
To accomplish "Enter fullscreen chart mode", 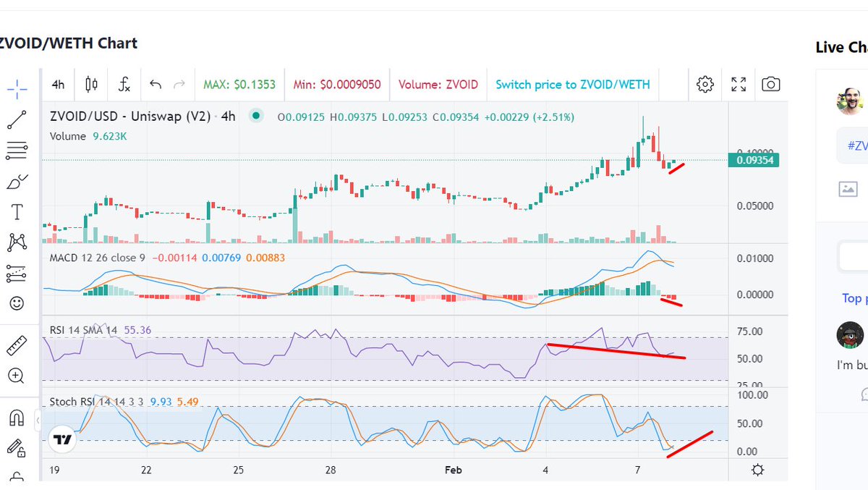I will 739,85.
